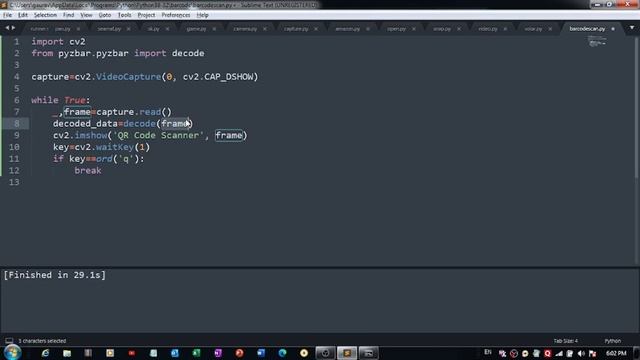Image resolution: width=640 pixels, height=360 pixels.
Task: Open the File menu
Action: coord(7,15)
